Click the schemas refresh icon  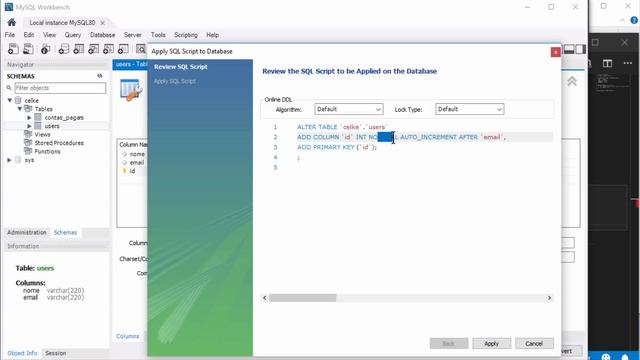100,76
